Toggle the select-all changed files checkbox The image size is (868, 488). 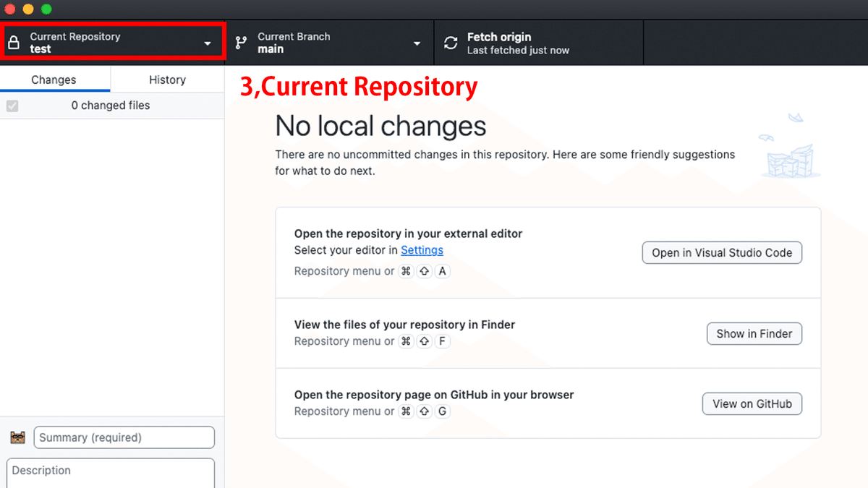pyautogui.click(x=12, y=106)
